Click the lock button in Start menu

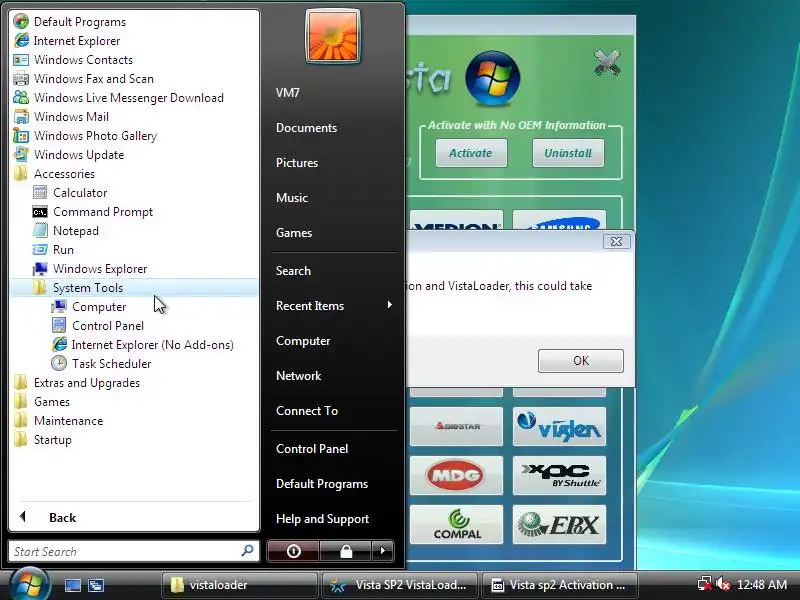coord(346,551)
